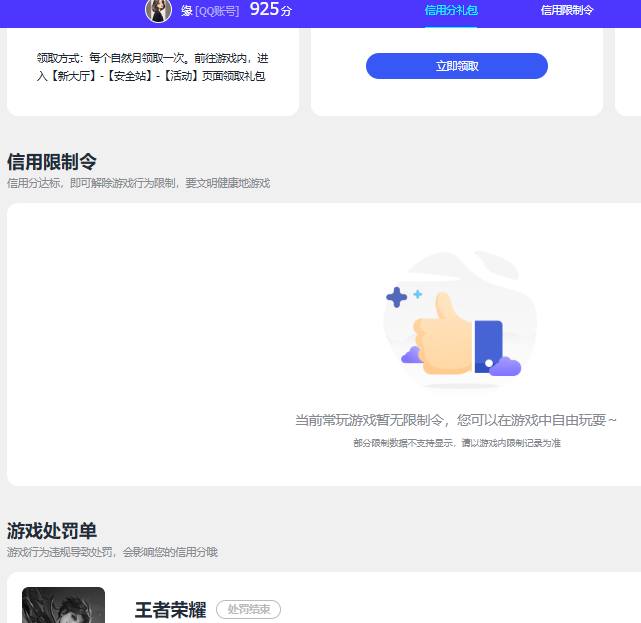Click the 当前常玩游戏暂无限制令 message
The image size is (641, 623).
(455, 420)
